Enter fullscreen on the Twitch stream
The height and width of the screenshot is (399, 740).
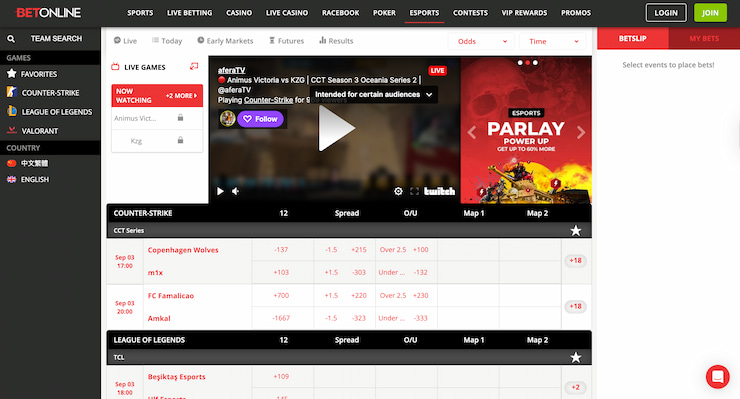tap(414, 191)
